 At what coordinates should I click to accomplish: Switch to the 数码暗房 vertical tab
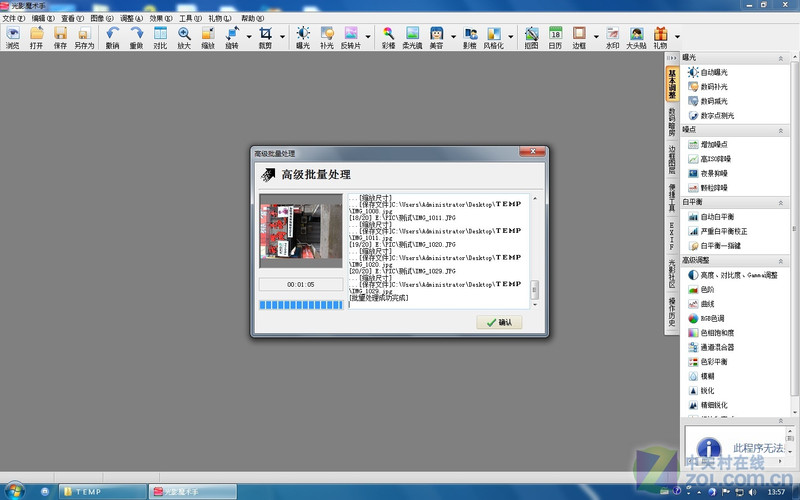coord(672,121)
